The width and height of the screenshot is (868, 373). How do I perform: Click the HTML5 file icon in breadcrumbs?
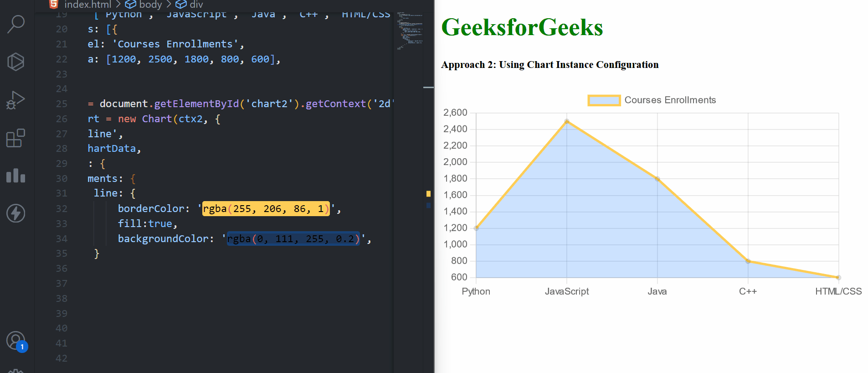54,5
